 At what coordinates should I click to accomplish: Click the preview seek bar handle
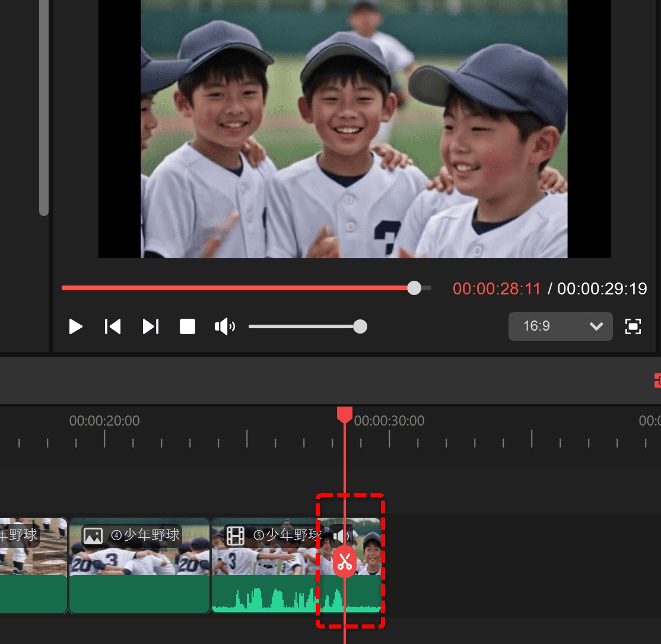(x=414, y=288)
